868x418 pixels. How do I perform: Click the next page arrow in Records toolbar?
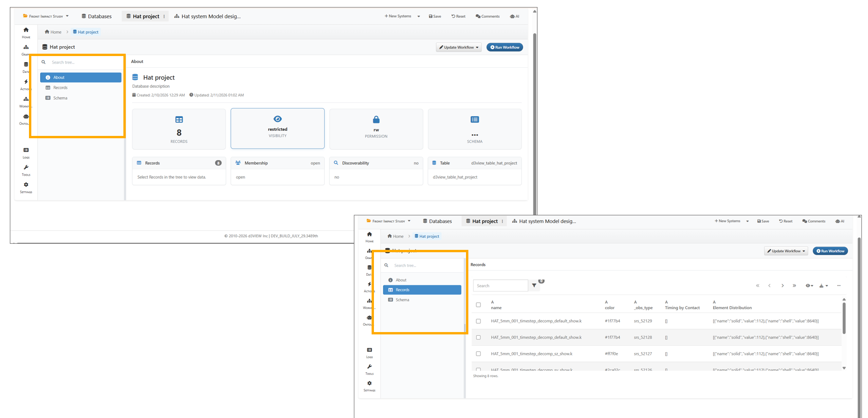click(x=782, y=286)
